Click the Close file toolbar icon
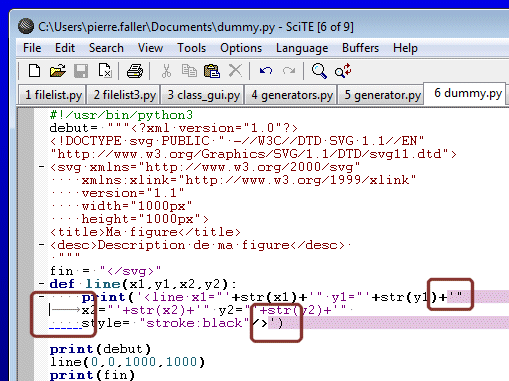Image resolution: width=509 pixels, height=381 pixels. (x=105, y=71)
